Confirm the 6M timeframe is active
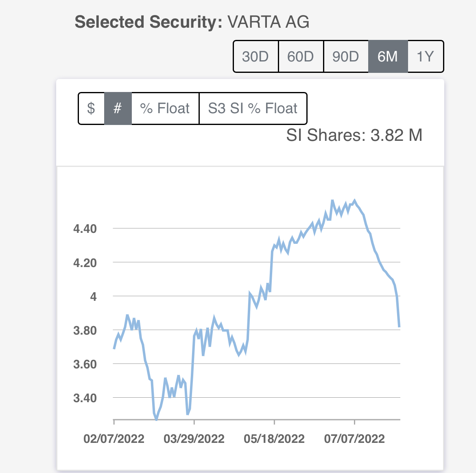476x473 pixels. point(388,57)
